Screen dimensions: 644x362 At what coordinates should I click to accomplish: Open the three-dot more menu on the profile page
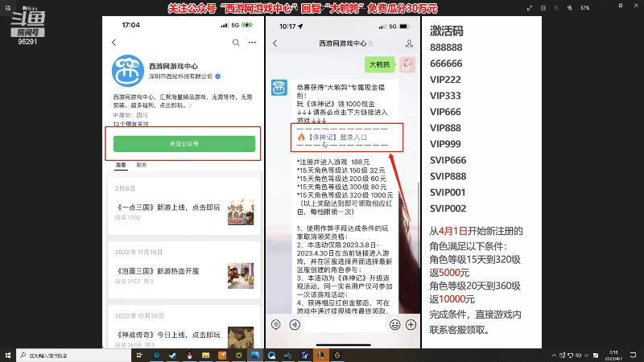click(252, 43)
